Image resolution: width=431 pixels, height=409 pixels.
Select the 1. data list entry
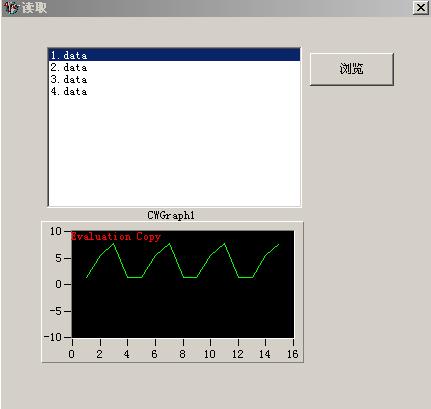click(x=174, y=55)
